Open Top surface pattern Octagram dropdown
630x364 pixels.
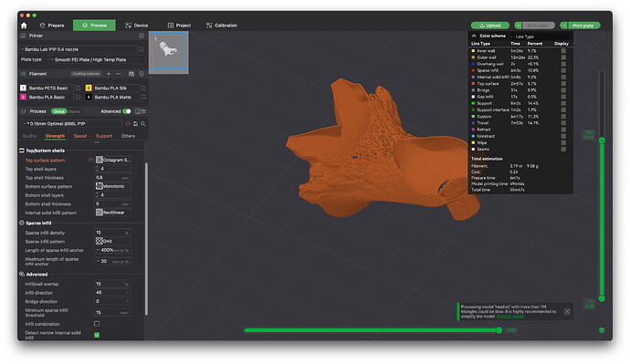click(x=113, y=161)
